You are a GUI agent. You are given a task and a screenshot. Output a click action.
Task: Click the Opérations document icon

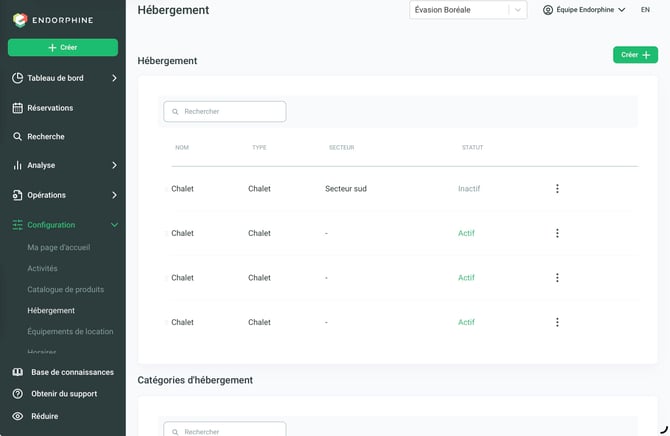(x=18, y=195)
